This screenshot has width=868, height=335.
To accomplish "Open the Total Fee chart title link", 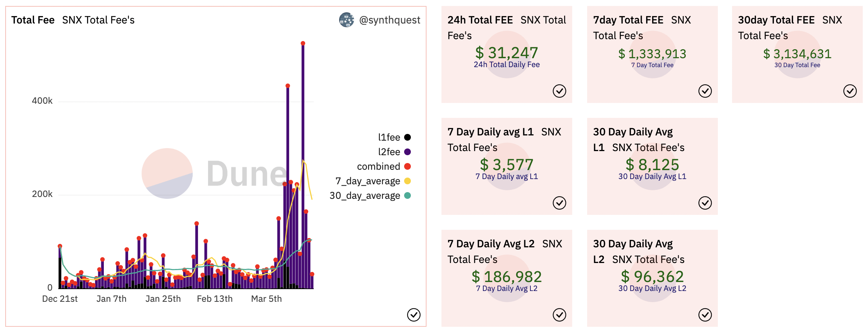I will 33,20.
